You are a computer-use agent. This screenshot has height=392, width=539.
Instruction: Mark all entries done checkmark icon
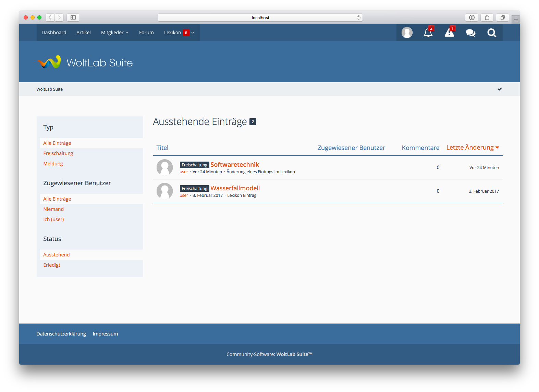(500, 89)
